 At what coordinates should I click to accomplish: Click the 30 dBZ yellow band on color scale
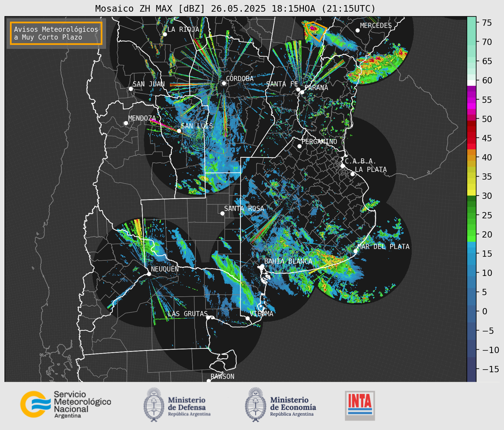[471, 193]
